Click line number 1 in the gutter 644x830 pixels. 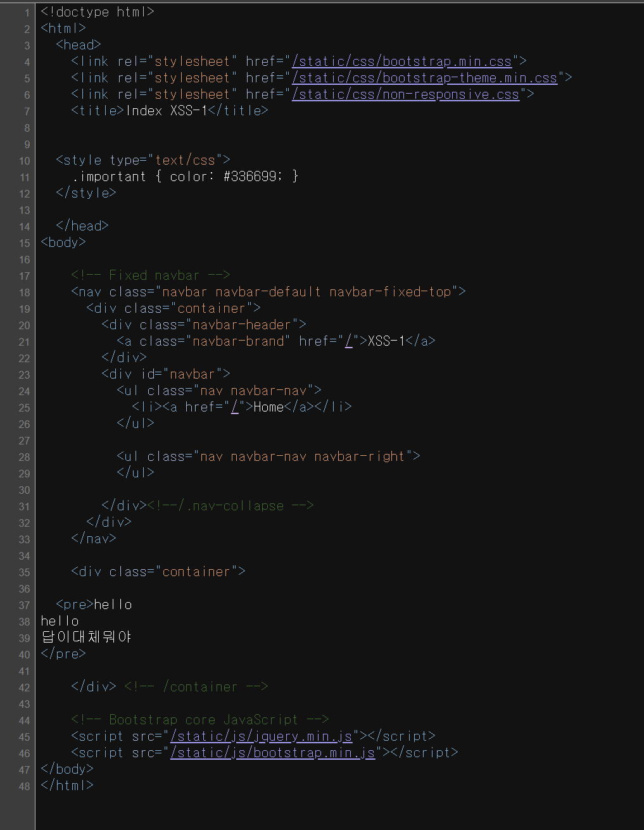pyautogui.click(x=27, y=13)
